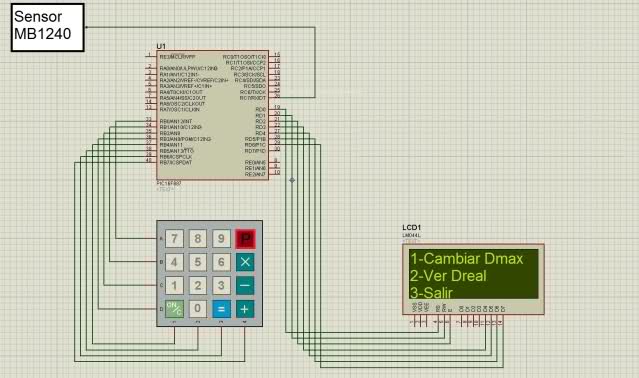Select the U1 PIC microcontroller component

(x=212, y=115)
